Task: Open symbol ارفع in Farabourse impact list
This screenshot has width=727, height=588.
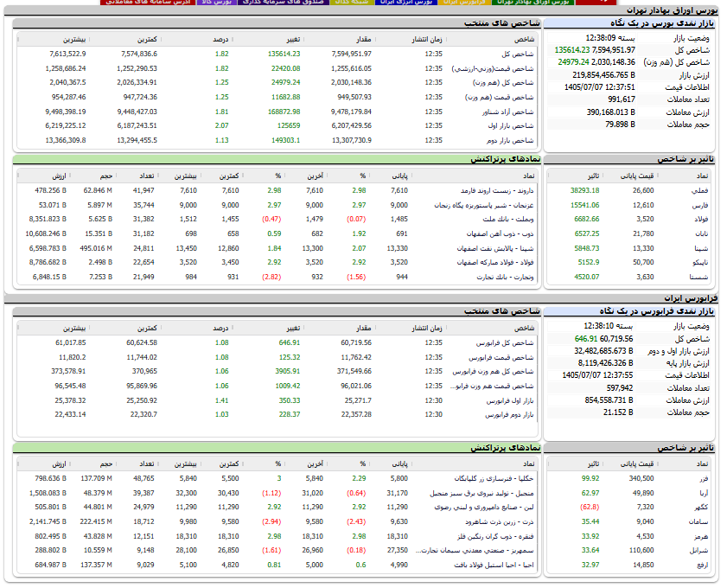Action: [703, 565]
